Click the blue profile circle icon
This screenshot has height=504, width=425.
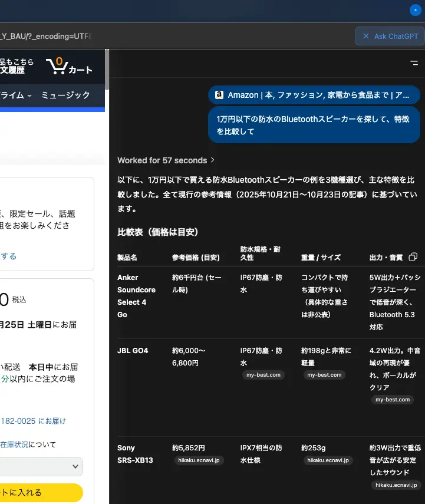415,10
